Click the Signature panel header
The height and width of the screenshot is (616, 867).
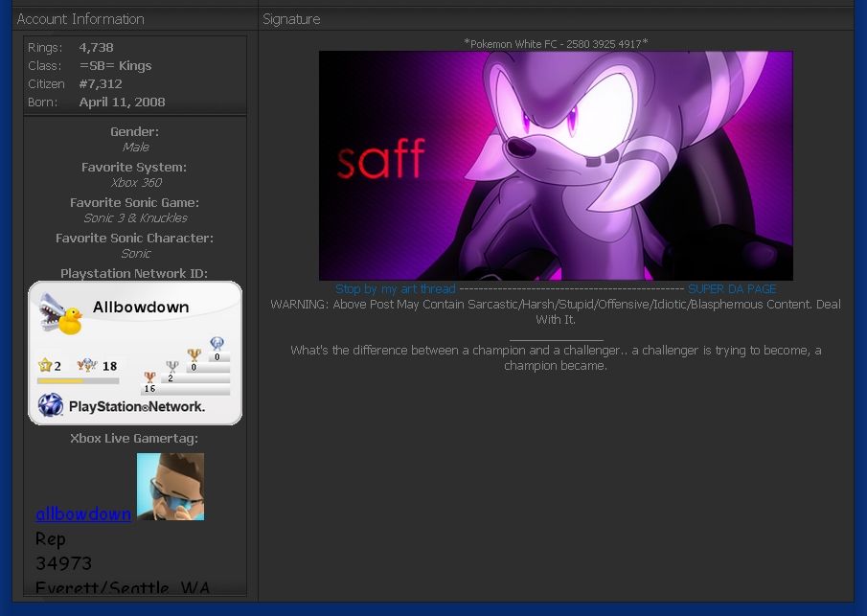point(291,19)
